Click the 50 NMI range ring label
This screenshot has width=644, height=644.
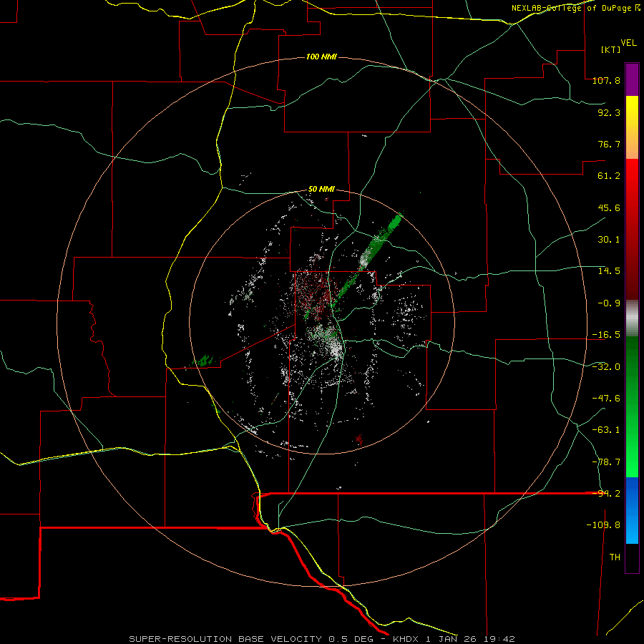(321, 190)
